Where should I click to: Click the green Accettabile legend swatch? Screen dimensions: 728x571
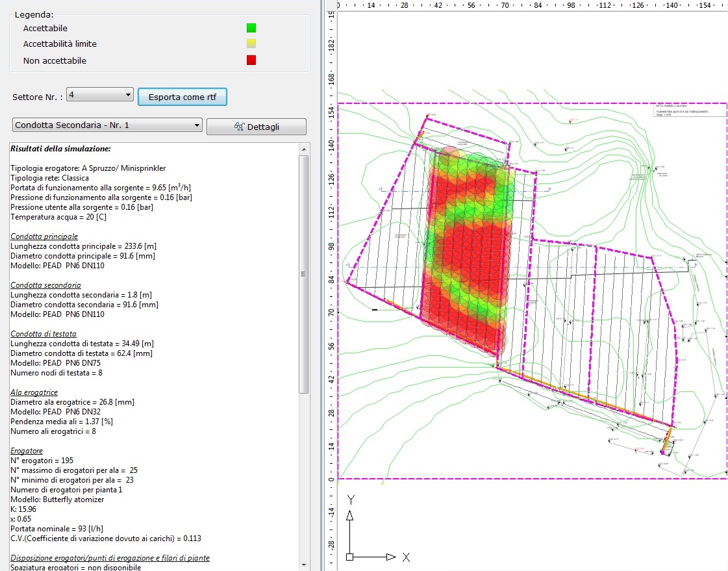coord(251,28)
